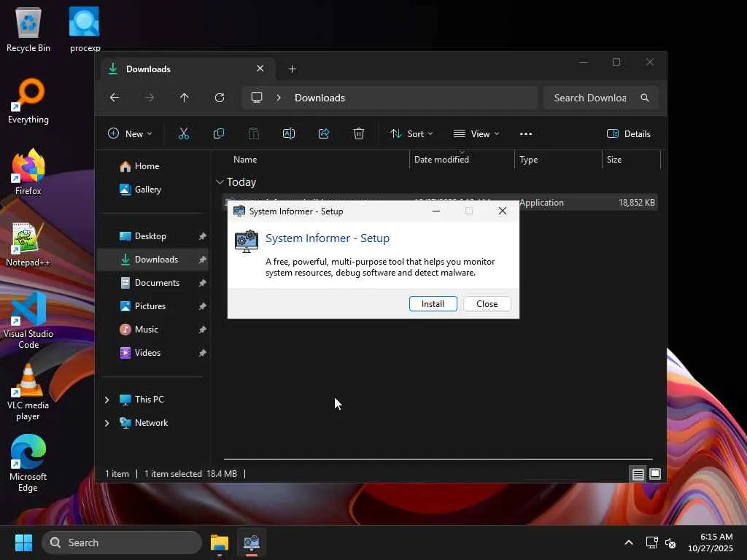Refresh the Downloads folder
The height and width of the screenshot is (560, 747).
220,98
